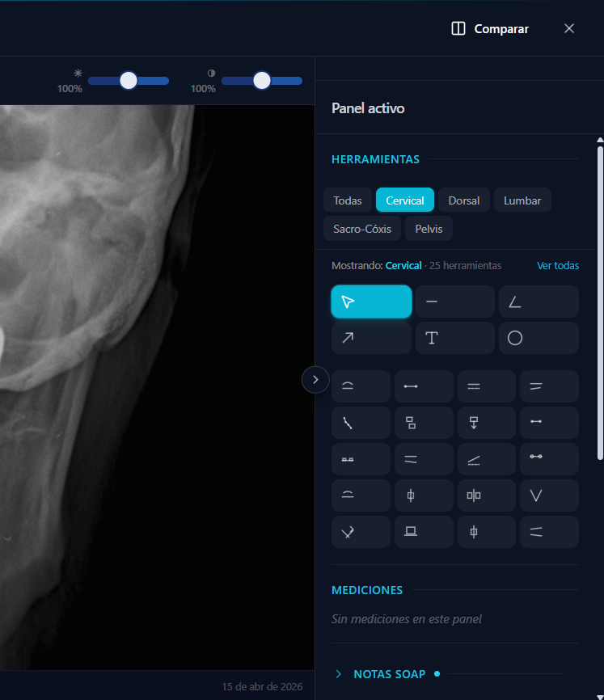Pick the parallel lines with dashed line tool
Screen dimensions: 604x700
coord(487,386)
